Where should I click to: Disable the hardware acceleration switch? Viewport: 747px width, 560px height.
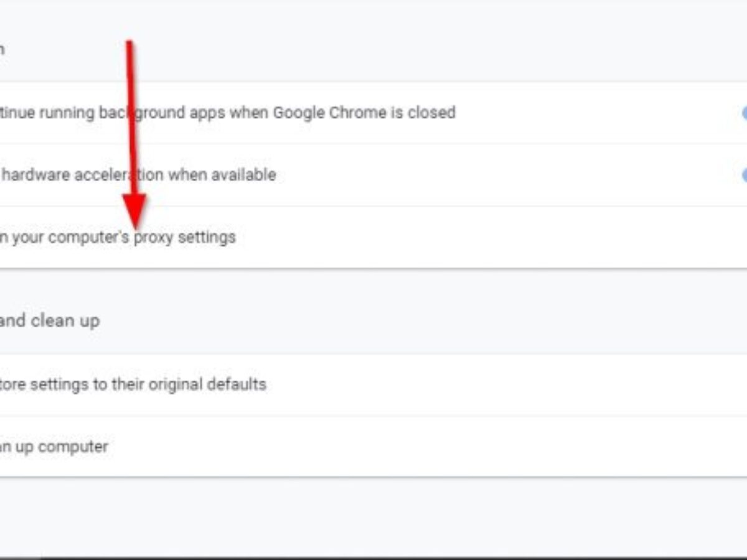coord(743,175)
